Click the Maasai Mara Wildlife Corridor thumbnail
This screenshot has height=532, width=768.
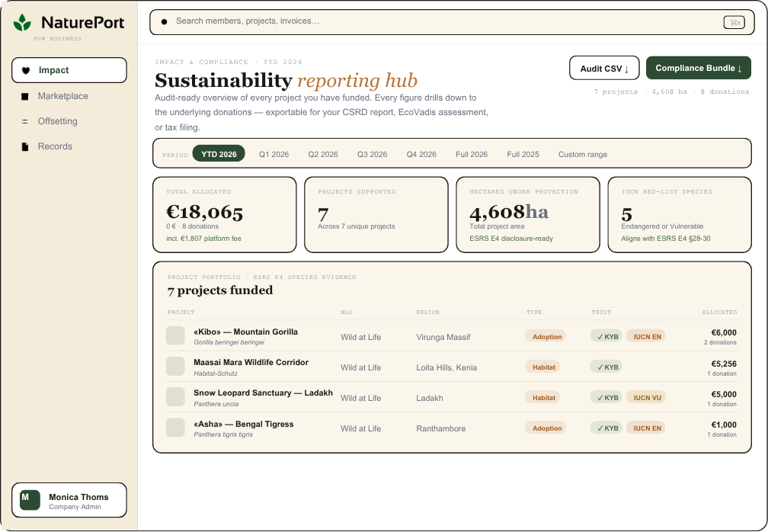coord(175,367)
